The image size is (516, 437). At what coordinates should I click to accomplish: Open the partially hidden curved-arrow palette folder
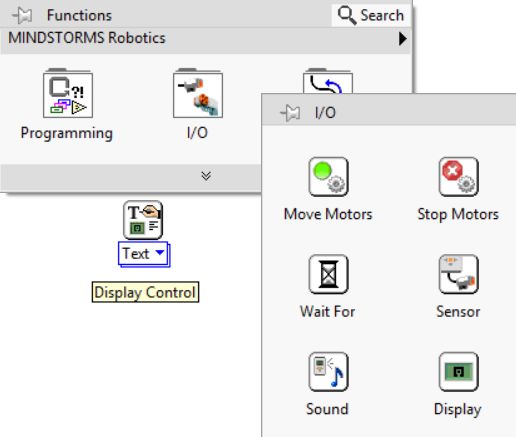328,81
